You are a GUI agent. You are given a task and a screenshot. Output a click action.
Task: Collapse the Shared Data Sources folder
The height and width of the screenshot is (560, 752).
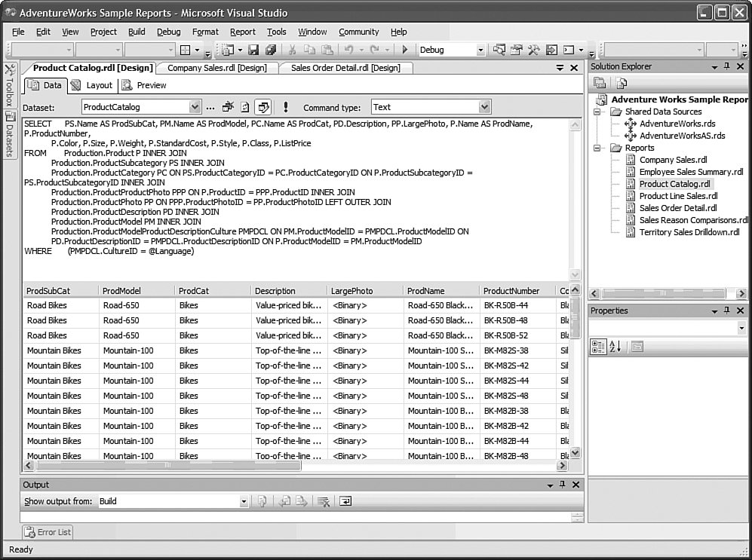coord(597,112)
